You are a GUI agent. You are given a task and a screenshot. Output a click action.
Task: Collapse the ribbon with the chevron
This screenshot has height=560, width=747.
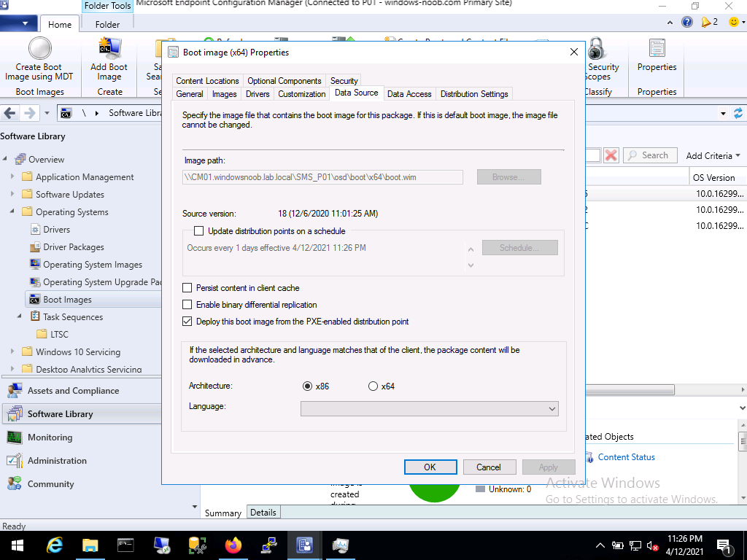pos(670,23)
